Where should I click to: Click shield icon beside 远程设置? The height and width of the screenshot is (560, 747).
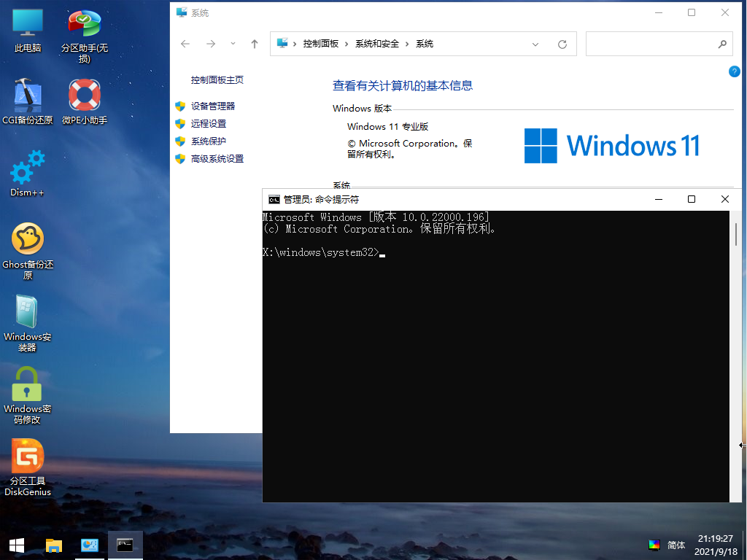[x=180, y=124]
